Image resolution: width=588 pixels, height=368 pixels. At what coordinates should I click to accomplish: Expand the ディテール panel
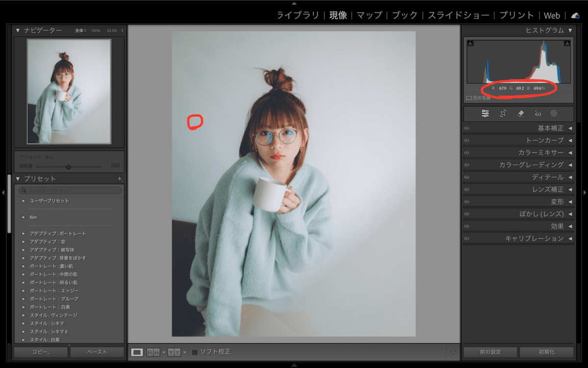coord(570,177)
